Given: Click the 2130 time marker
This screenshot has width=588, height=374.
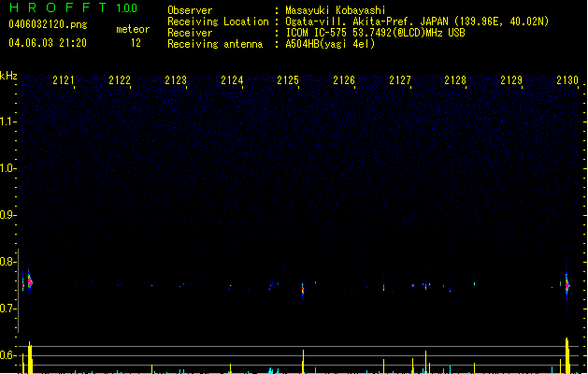Looking at the screenshot, I should (567, 80).
